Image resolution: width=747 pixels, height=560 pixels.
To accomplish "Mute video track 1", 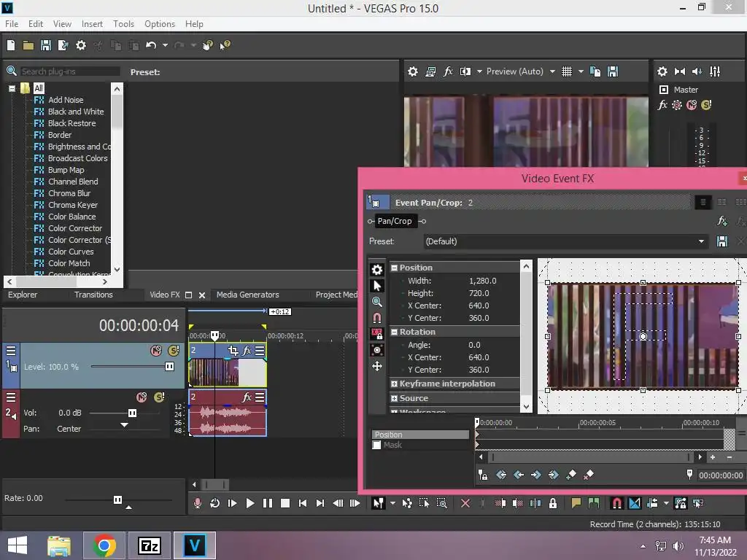I will 156,351.
